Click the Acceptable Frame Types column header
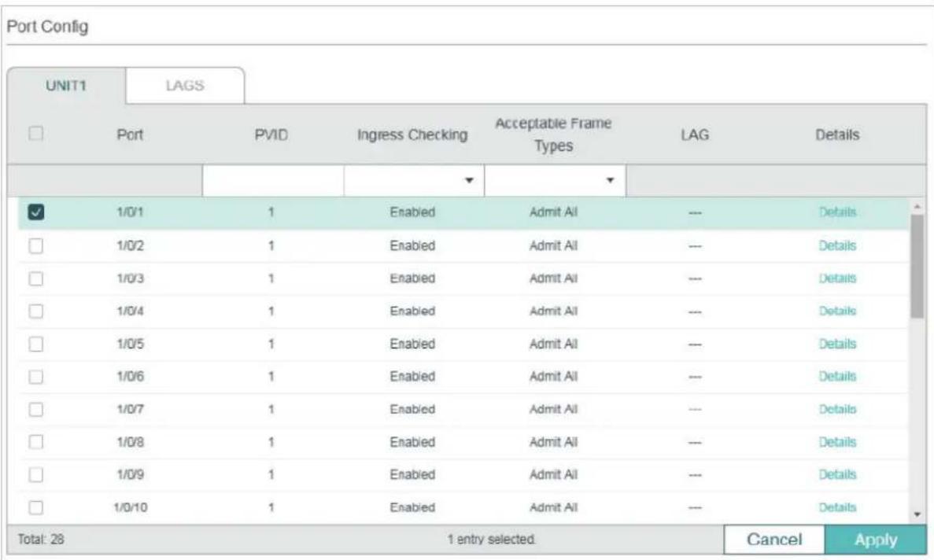 tap(553, 134)
